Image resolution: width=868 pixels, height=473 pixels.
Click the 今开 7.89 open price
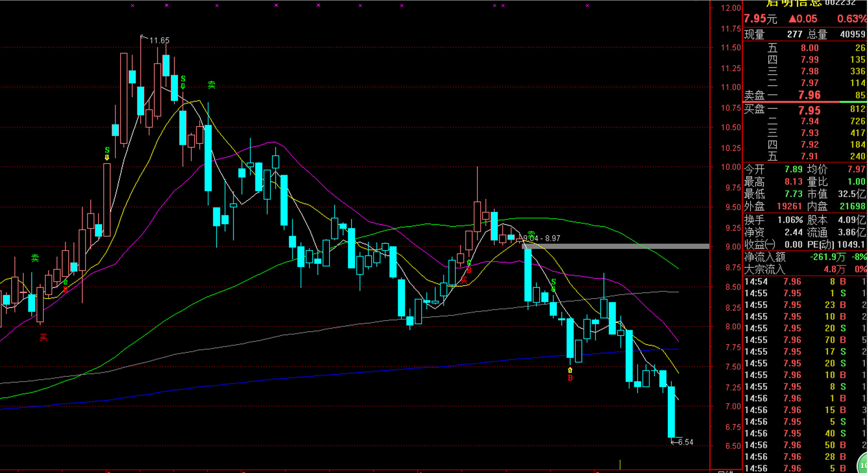click(x=793, y=169)
